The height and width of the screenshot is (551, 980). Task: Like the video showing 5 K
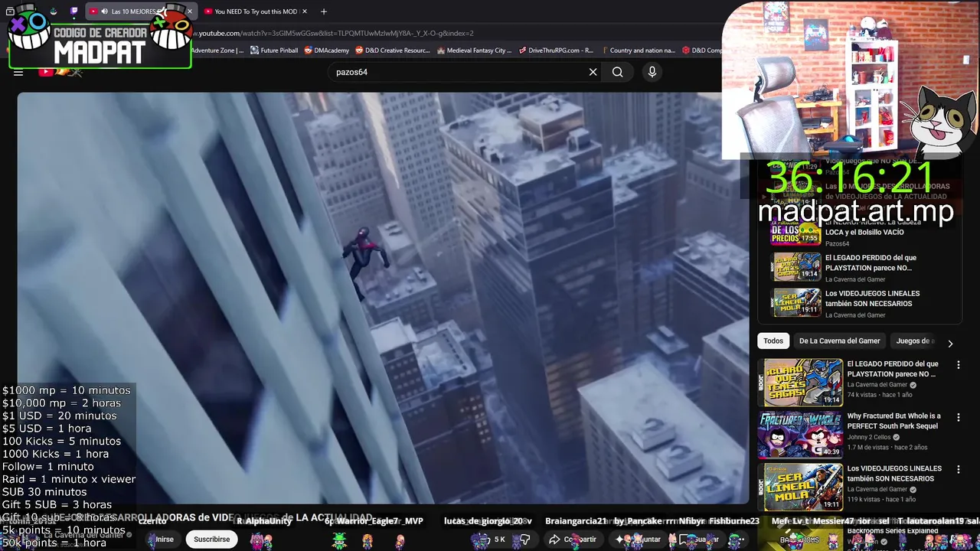[x=490, y=539]
